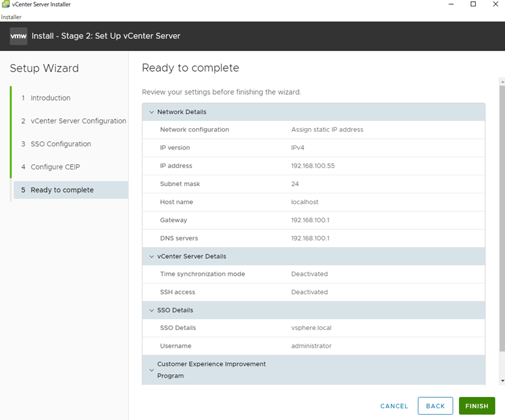Collapse the vCenter Server Details section
This screenshot has width=505, height=420.
(x=151, y=256)
